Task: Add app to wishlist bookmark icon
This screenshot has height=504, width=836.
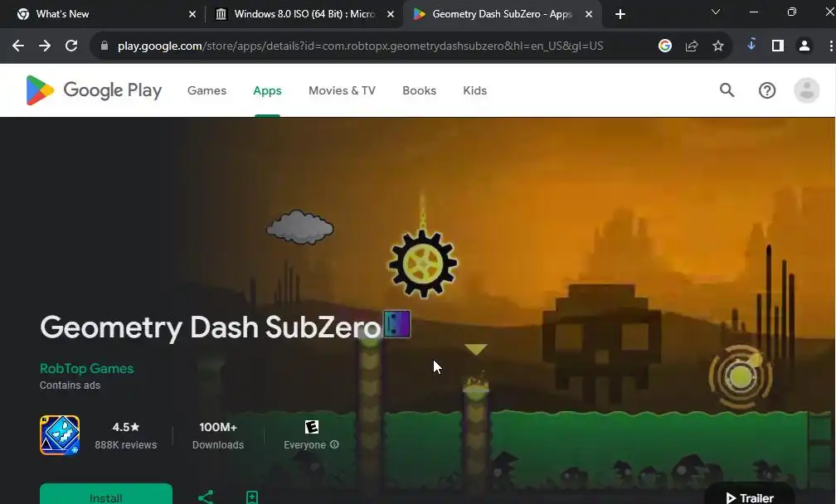Action: (x=252, y=497)
